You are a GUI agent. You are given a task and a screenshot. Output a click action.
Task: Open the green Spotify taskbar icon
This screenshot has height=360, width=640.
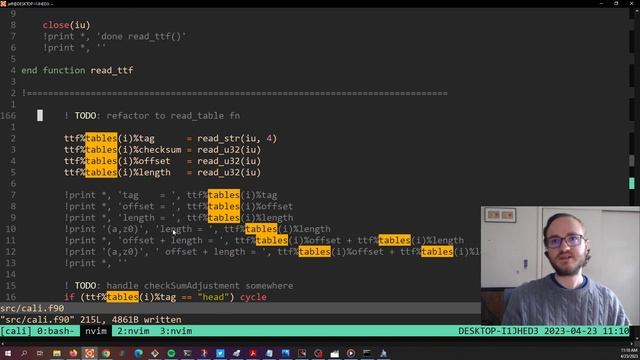(x=171, y=353)
